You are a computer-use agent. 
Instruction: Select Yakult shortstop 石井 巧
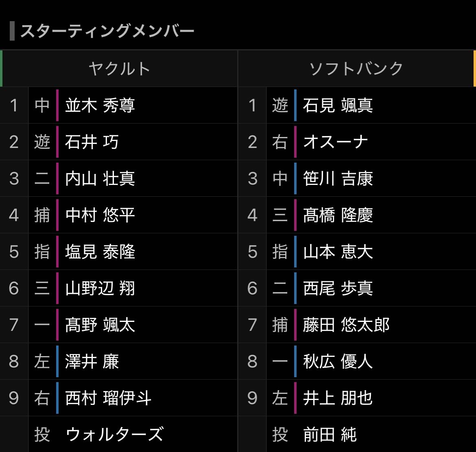(92, 142)
